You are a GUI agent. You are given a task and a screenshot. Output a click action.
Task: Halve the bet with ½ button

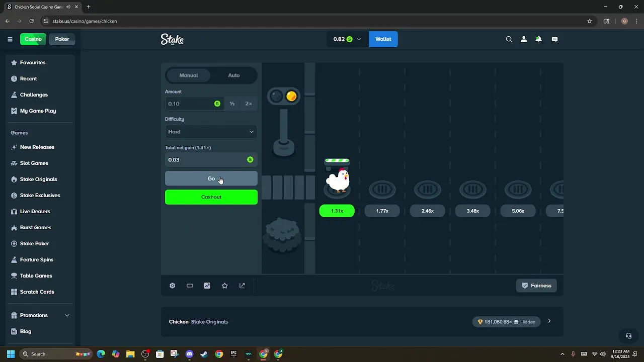point(232,104)
